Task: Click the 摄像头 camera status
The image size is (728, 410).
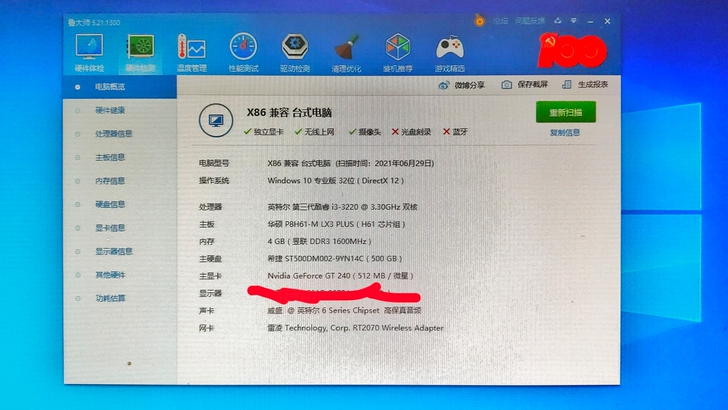Action: pos(365,132)
